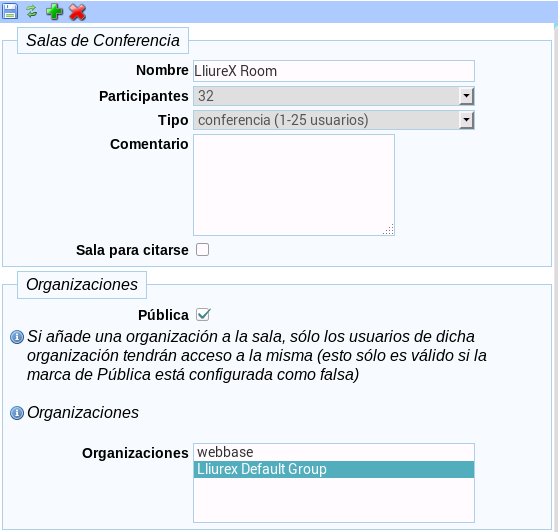Image resolution: width=558 pixels, height=532 pixels.
Task: Save the conference room with floppy icon
Action: tap(10, 11)
